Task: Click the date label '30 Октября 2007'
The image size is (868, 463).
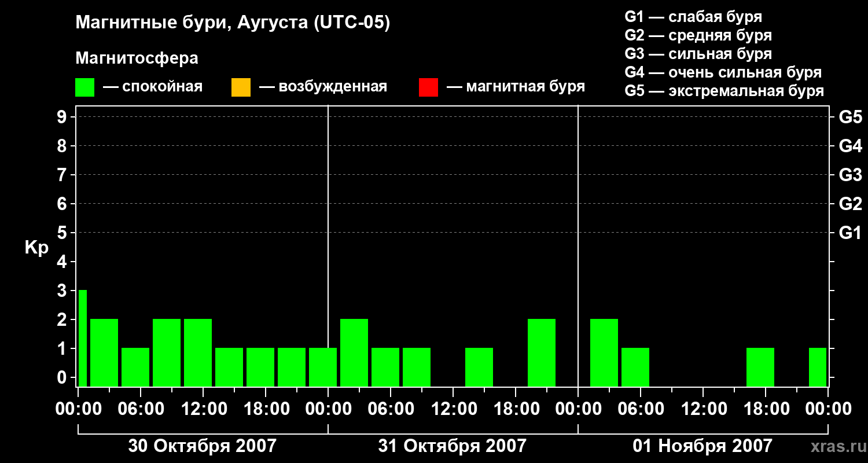Action: tap(203, 446)
